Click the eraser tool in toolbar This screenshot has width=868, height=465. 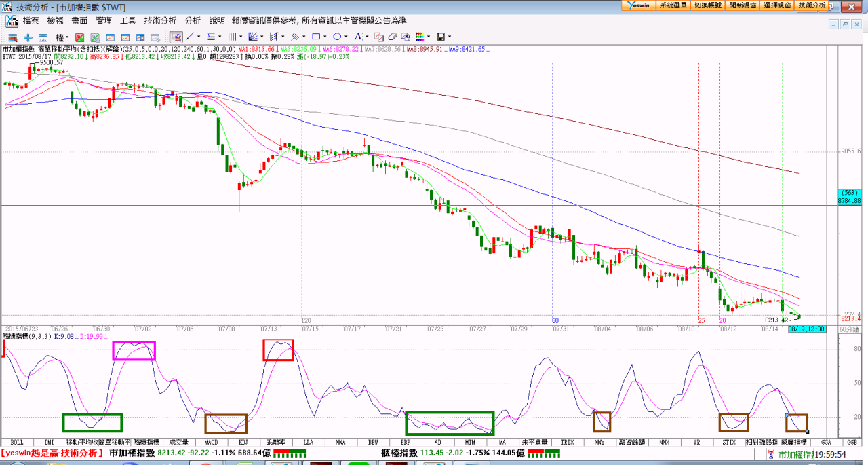coord(392,37)
